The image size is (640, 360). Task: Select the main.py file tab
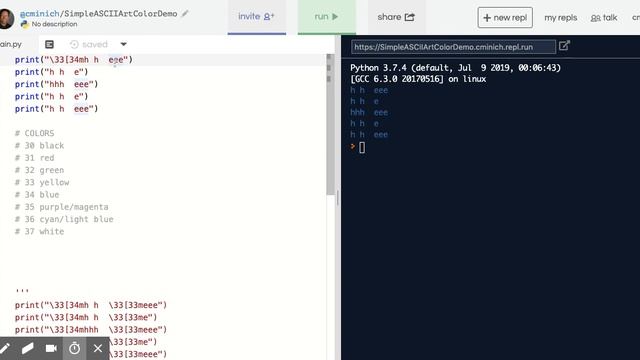click(x=11, y=44)
